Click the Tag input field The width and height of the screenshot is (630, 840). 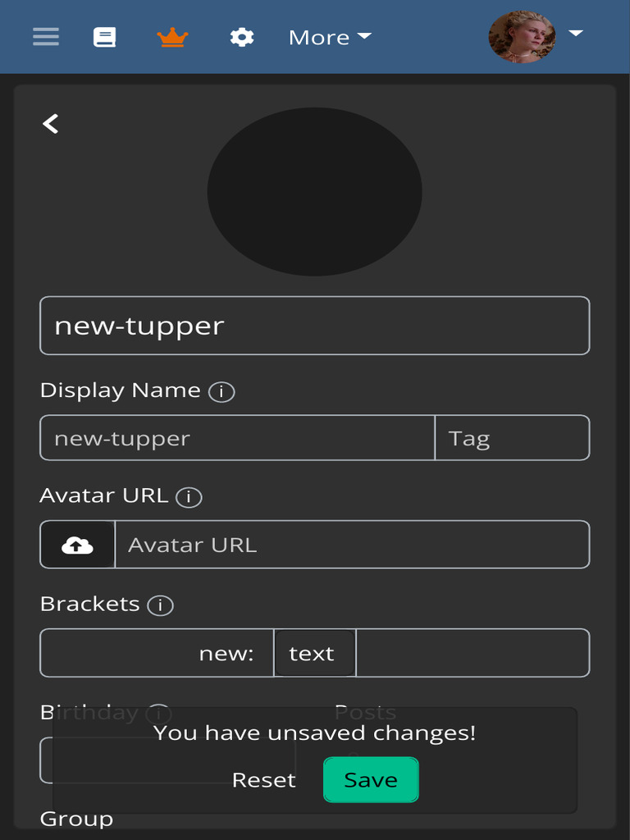(x=512, y=438)
